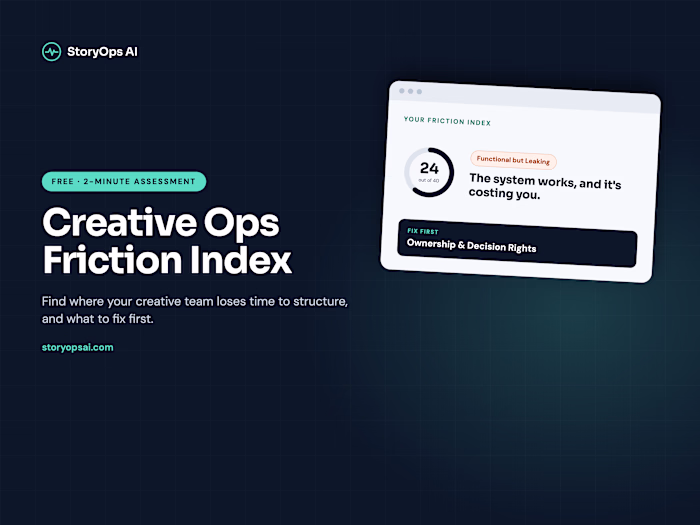Screen dimensions: 700x525
Task: Click the Ownership & Decision Rights text
Action: point(471,245)
